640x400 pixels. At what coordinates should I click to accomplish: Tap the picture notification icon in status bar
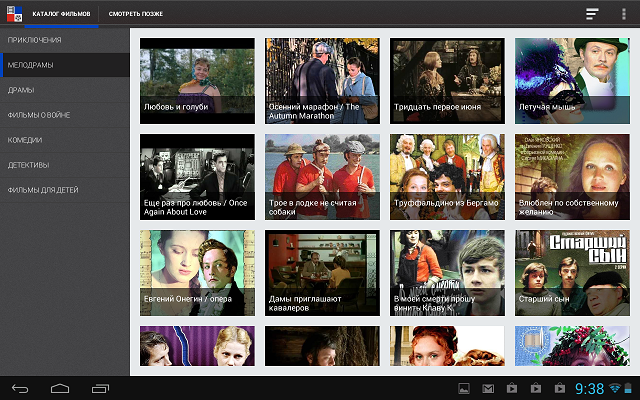[x=464, y=389]
